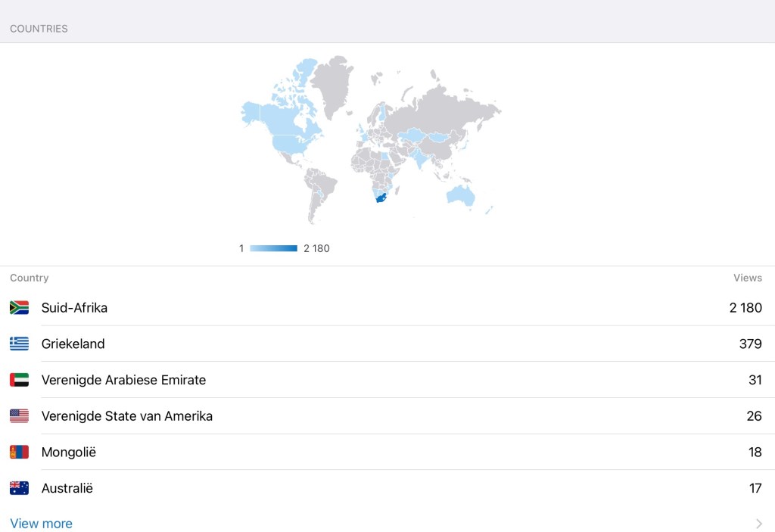Tap dark blue South Africa on map

click(380, 198)
